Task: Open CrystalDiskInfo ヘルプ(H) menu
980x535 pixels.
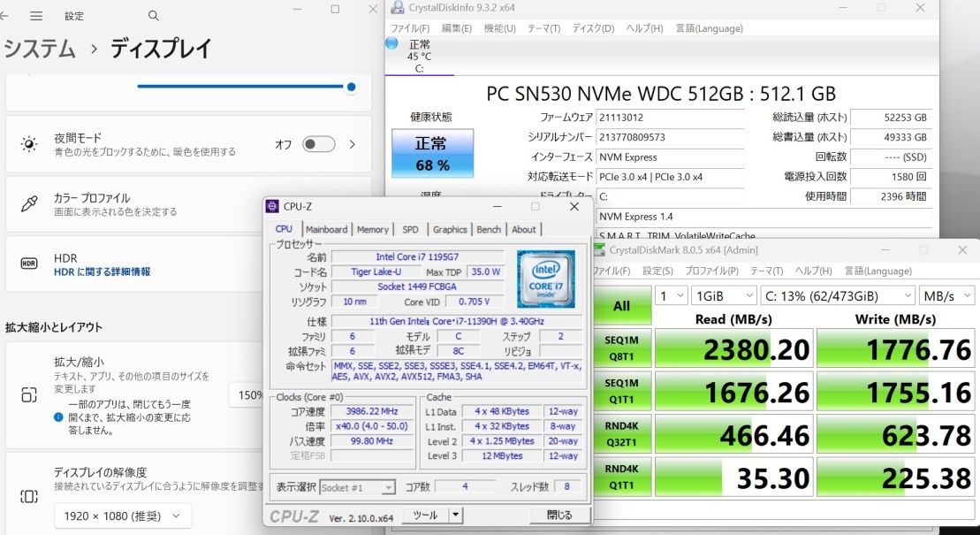Action: tap(644, 29)
